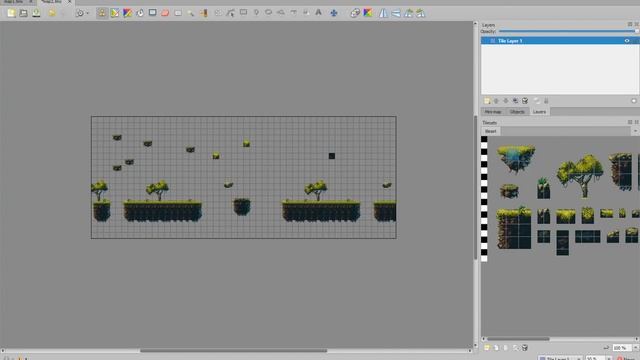This screenshot has width=640, height=360.
Task: Select the Terrain Brush tool
Action: [x=115, y=13]
